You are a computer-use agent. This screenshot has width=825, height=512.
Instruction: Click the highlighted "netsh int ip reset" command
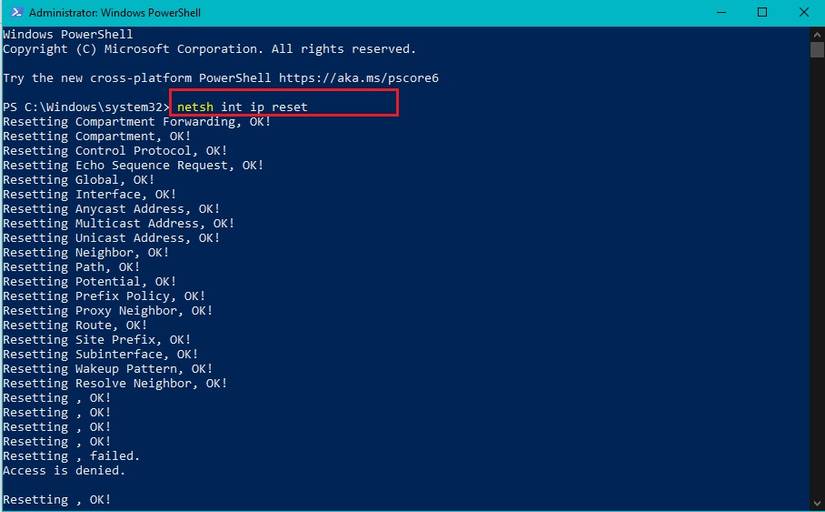(242, 107)
